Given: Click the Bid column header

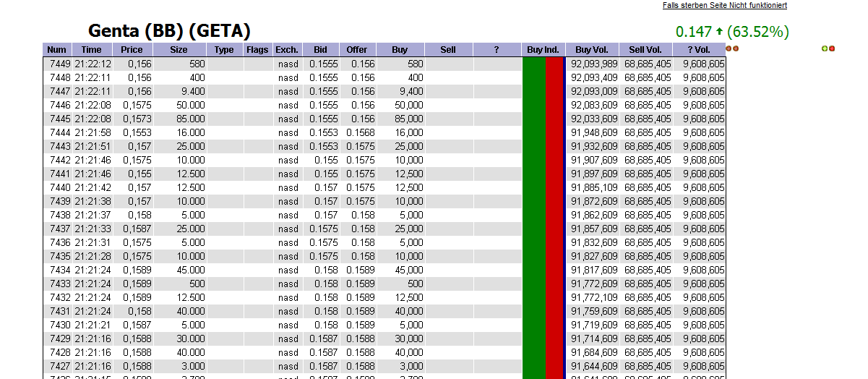Looking at the screenshot, I should 321,50.
